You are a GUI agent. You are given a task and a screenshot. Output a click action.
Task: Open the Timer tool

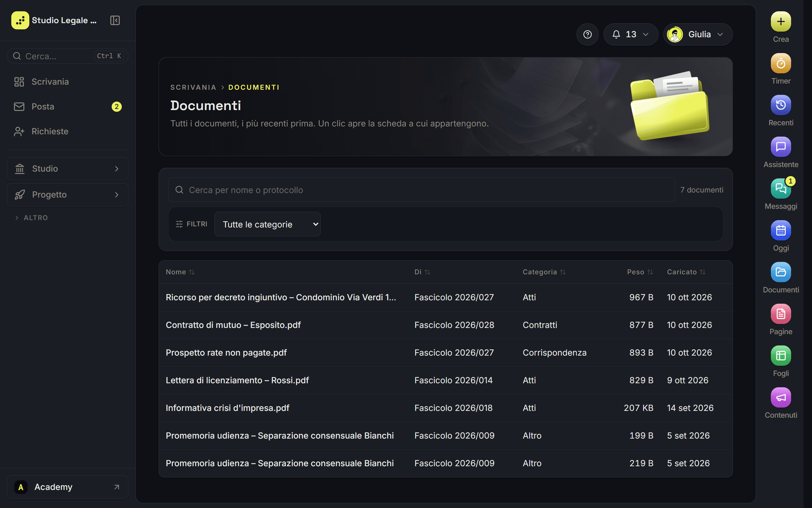(x=781, y=63)
